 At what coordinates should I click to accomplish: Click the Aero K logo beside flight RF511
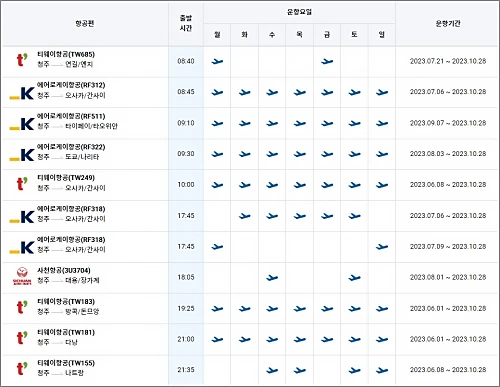[22, 124]
